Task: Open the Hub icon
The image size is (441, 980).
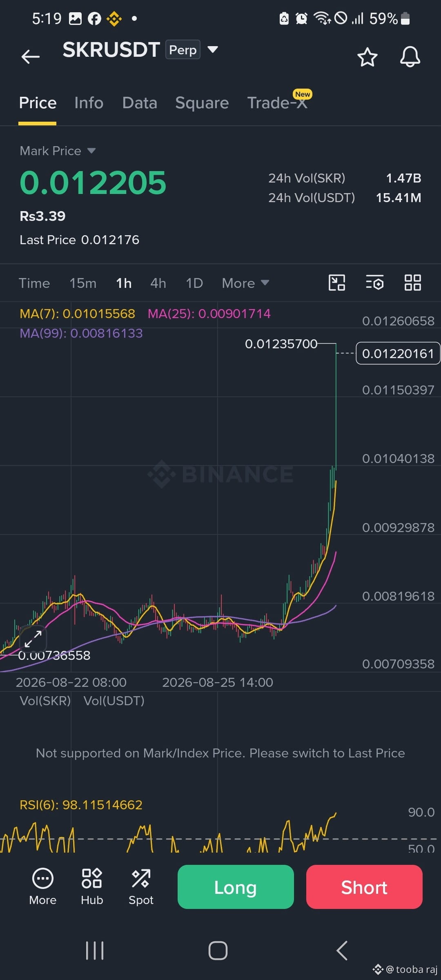Action: [x=92, y=886]
